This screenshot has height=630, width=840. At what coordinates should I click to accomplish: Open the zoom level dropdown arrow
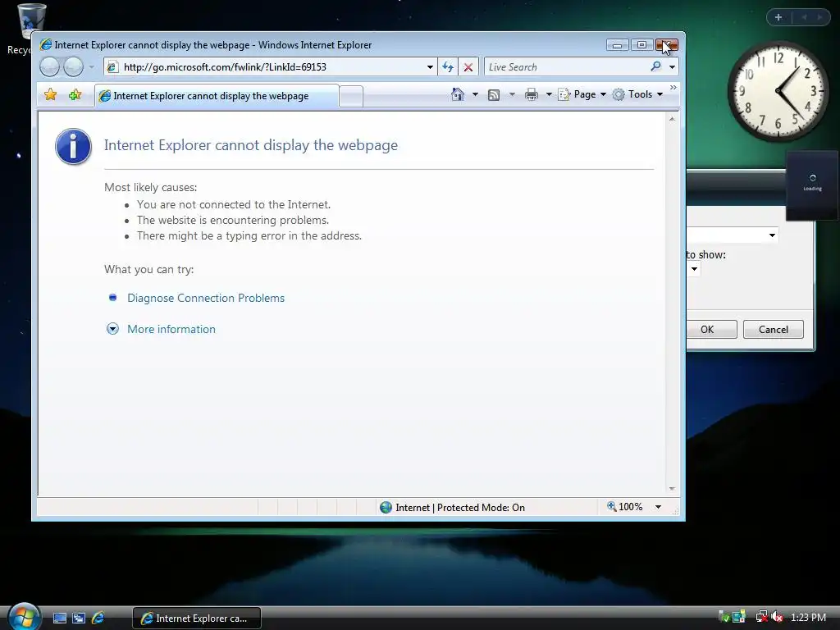[x=659, y=507]
